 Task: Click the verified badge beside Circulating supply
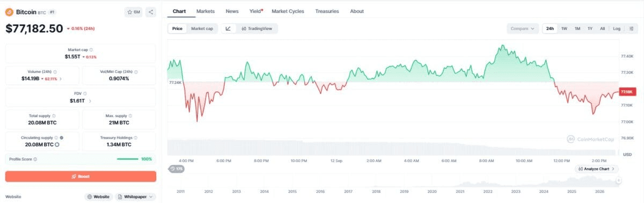[62, 138]
